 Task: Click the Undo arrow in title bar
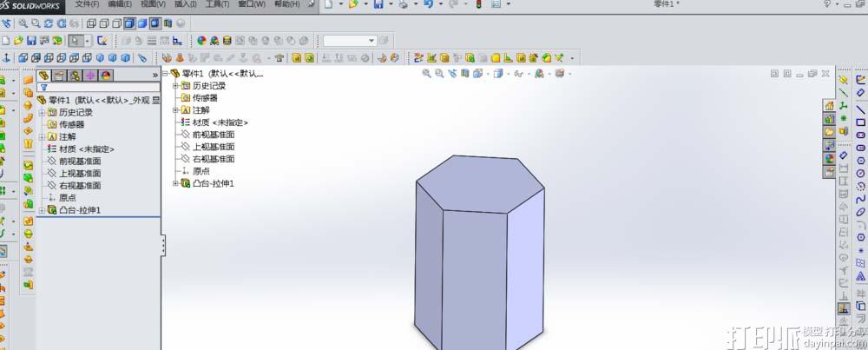428,3
